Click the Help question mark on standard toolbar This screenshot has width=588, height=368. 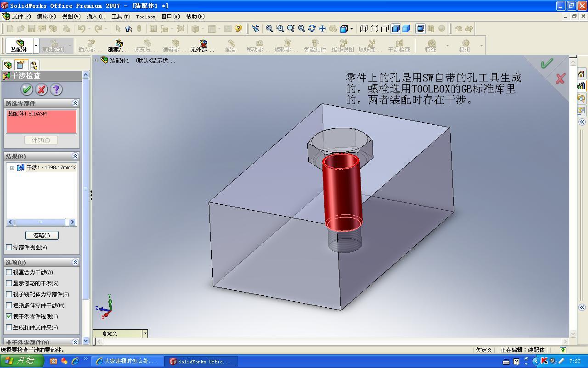(238, 29)
